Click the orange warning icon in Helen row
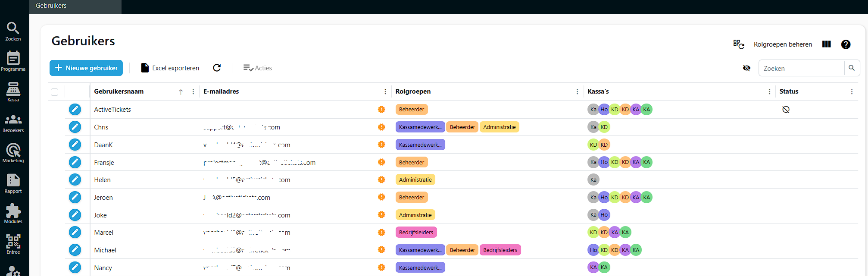The width and height of the screenshot is (868, 277). pos(381,179)
